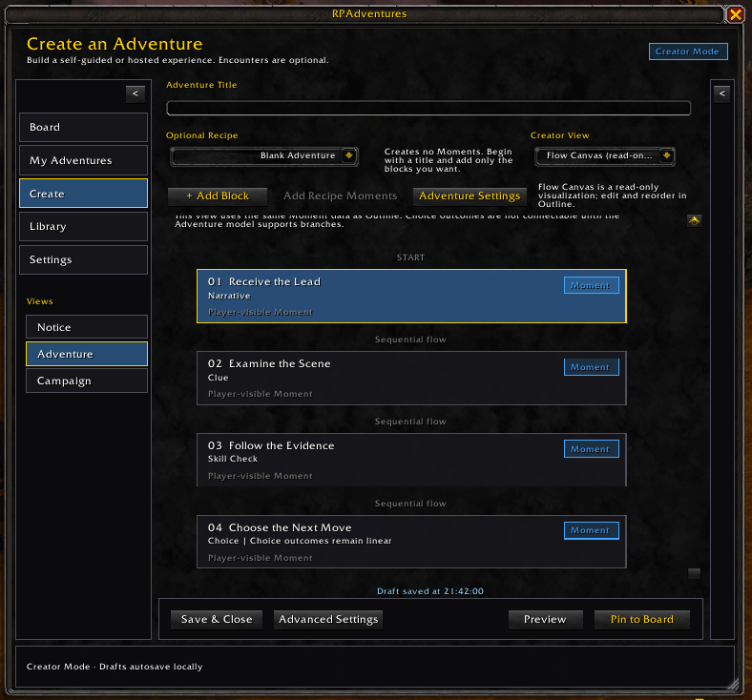Click Moment tag on Examine the Scene
The width and height of the screenshot is (752, 700).
[x=592, y=367]
